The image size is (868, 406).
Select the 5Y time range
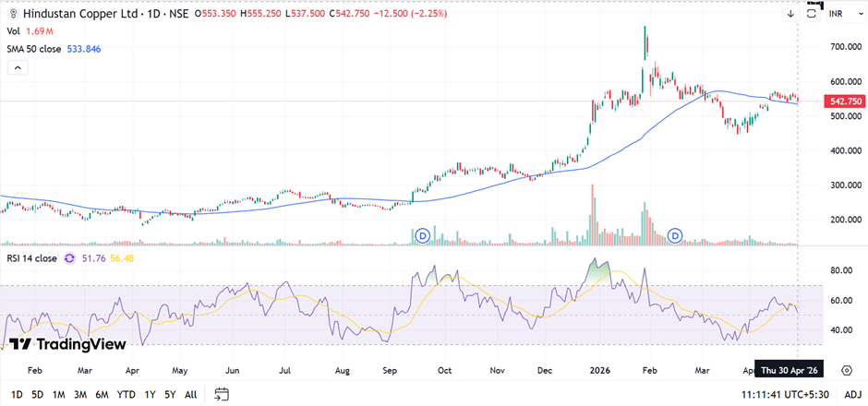(171, 394)
